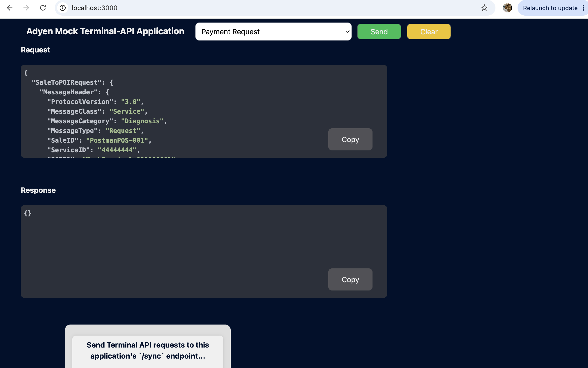Screen dimensions: 588x368
Task: Click the Request section heading
Action: pos(35,50)
